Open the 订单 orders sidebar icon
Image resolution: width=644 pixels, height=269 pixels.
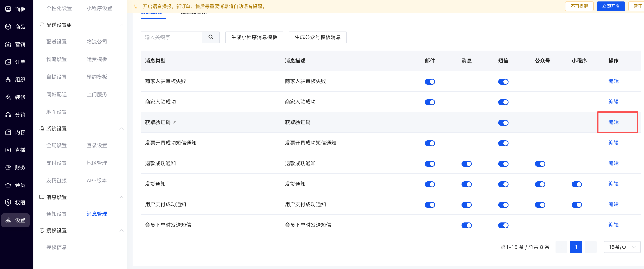pyautogui.click(x=8, y=62)
